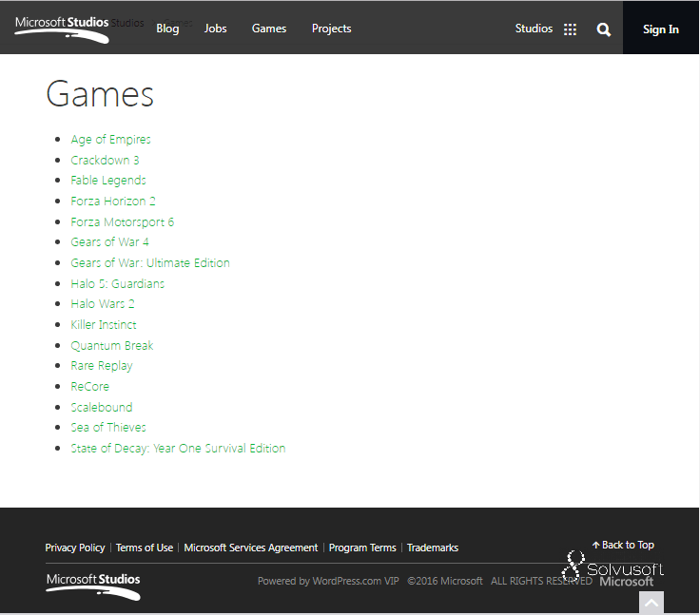Open the Halo Wars 2 link
Viewport: 700px width, 615px height.
102,304
